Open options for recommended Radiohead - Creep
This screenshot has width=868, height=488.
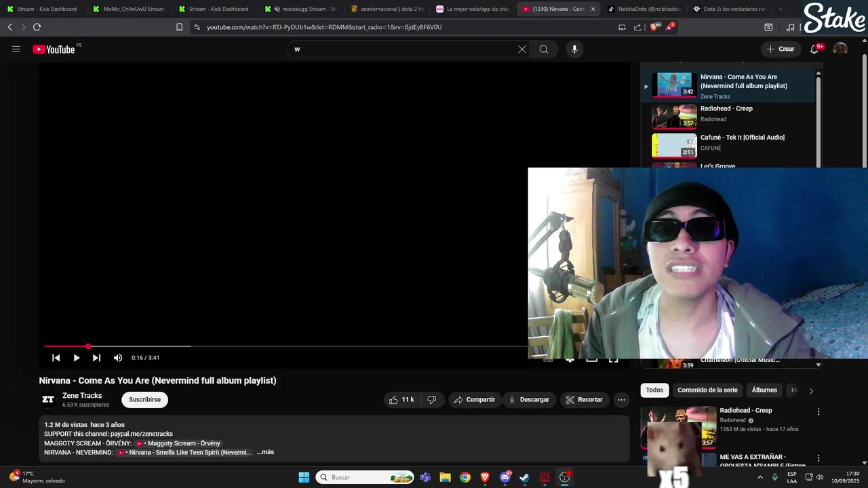818,411
